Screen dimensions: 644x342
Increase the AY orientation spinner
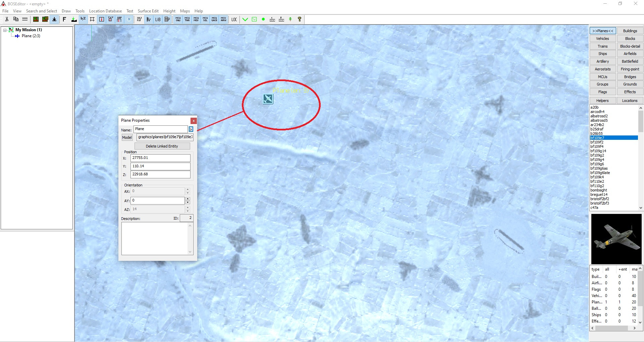tap(188, 199)
